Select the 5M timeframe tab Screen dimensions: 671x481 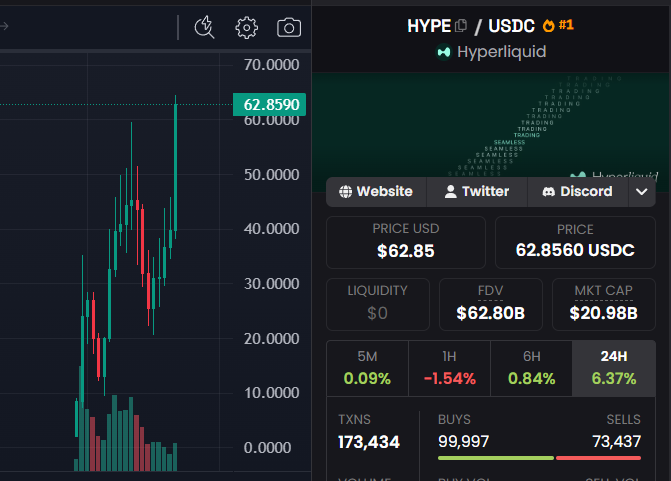pyautogui.click(x=367, y=368)
